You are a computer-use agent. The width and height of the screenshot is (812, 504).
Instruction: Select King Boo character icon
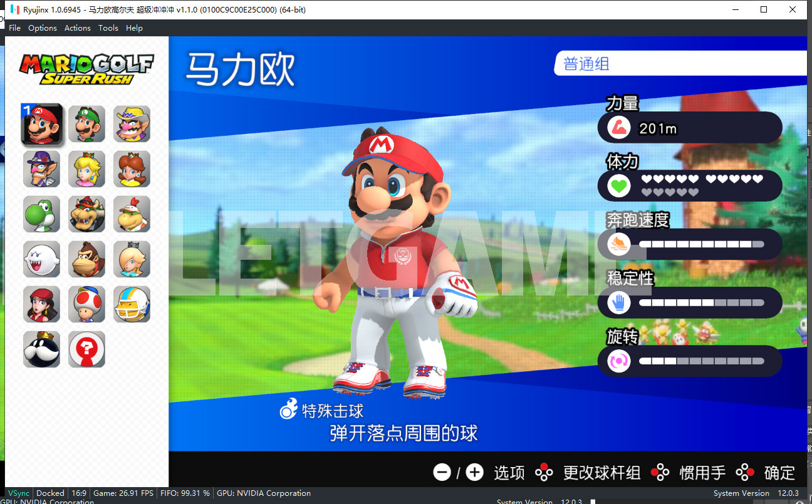tap(41, 259)
